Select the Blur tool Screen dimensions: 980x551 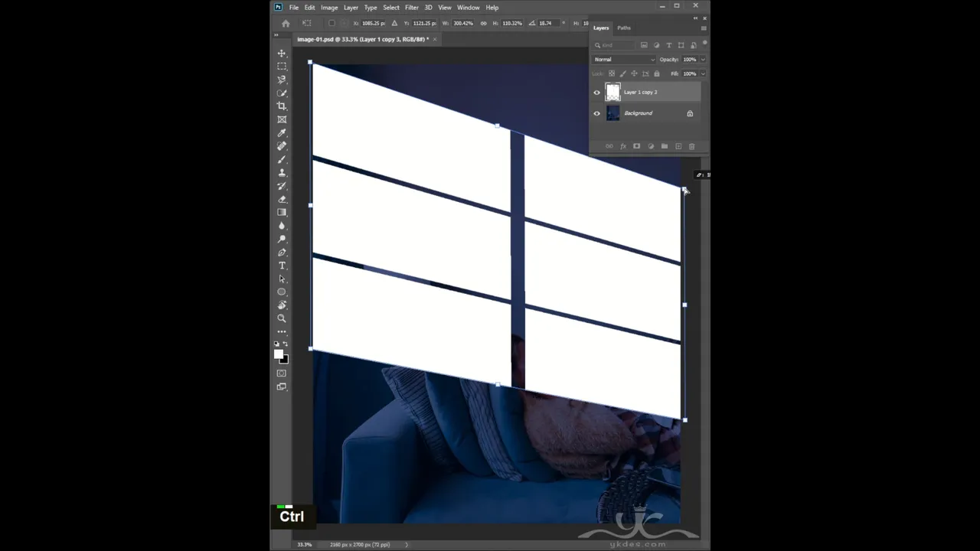click(x=282, y=226)
